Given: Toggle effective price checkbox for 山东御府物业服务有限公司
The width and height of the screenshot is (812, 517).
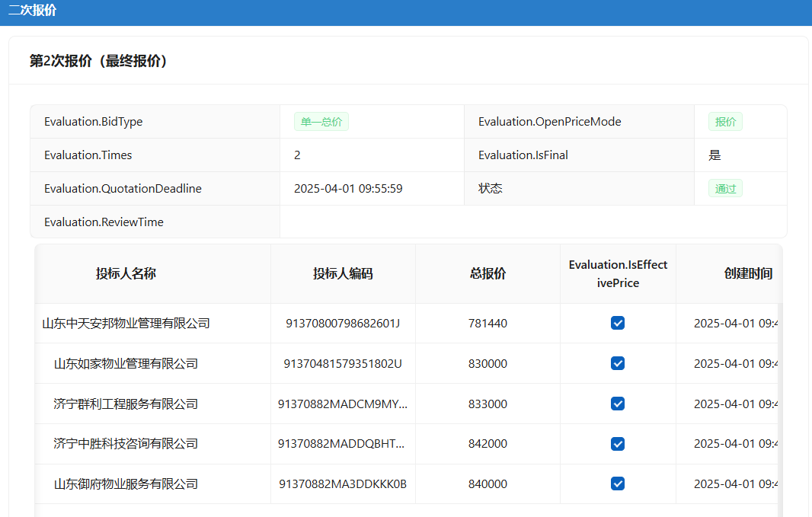Looking at the screenshot, I should (617, 484).
